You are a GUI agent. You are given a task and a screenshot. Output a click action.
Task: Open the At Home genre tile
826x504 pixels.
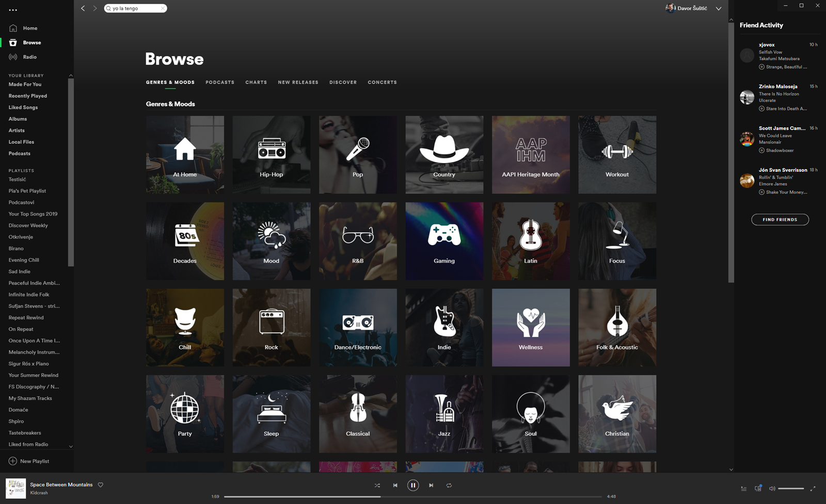(185, 155)
